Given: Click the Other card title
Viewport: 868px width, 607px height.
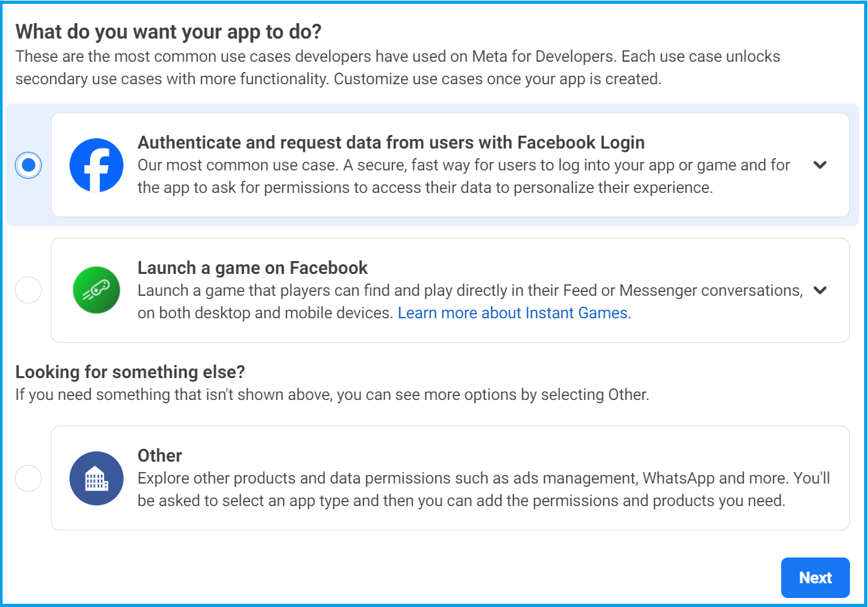Looking at the screenshot, I should tap(160, 455).
